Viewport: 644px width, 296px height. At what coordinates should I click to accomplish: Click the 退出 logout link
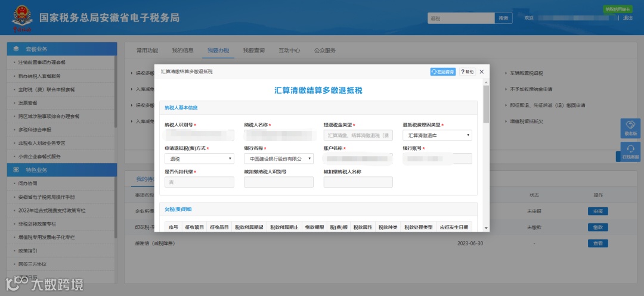coord(628,18)
